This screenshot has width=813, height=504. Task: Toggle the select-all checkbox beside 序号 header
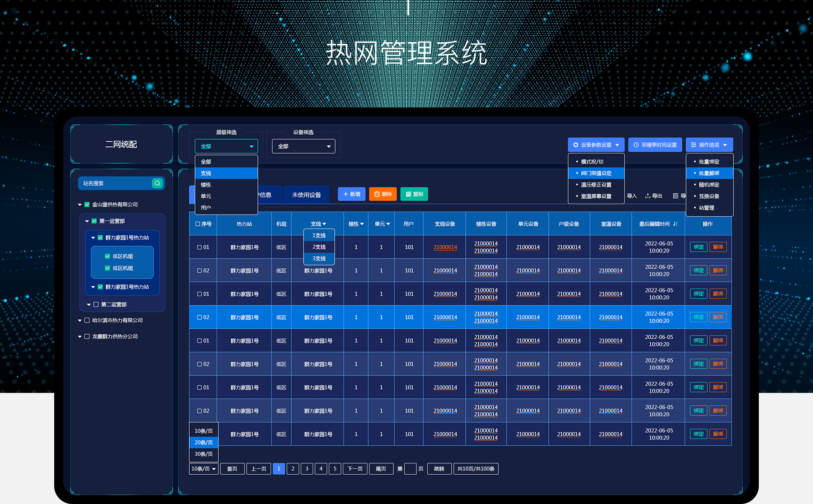pos(197,224)
